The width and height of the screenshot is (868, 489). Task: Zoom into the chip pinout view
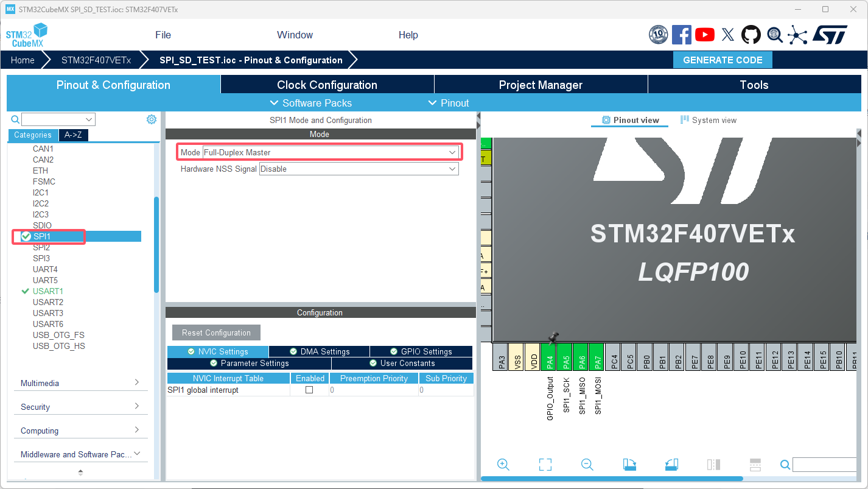point(503,464)
